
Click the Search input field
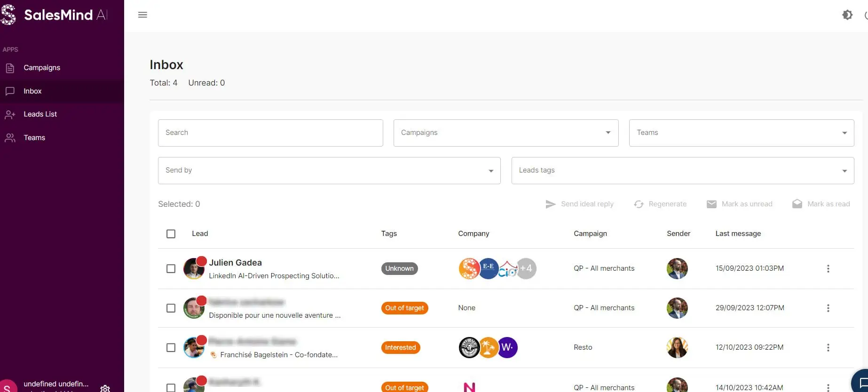coord(270,133)
